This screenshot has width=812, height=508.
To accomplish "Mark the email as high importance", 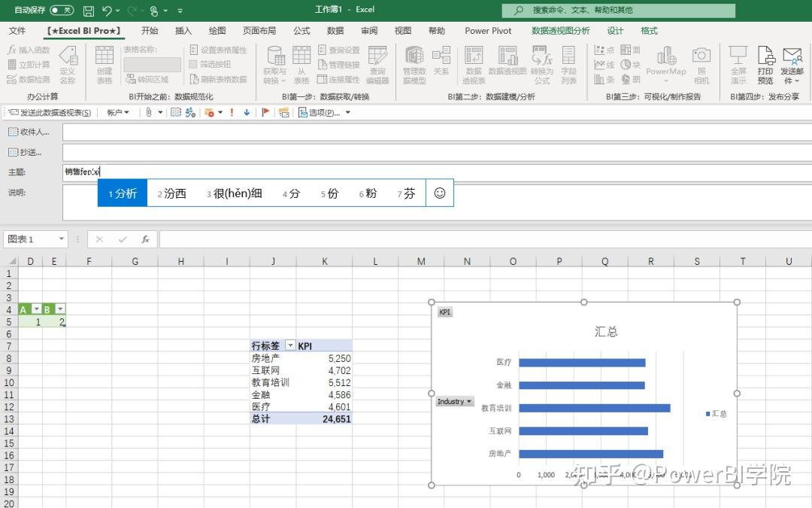I will (232, 113).
